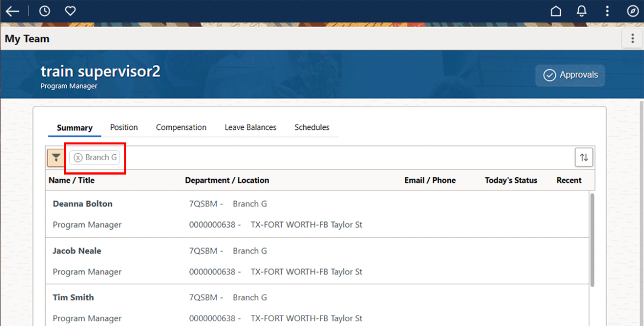This screenshot has width=644, height=326.
Task: Open the Leave Balances tab
Action: 250,127
